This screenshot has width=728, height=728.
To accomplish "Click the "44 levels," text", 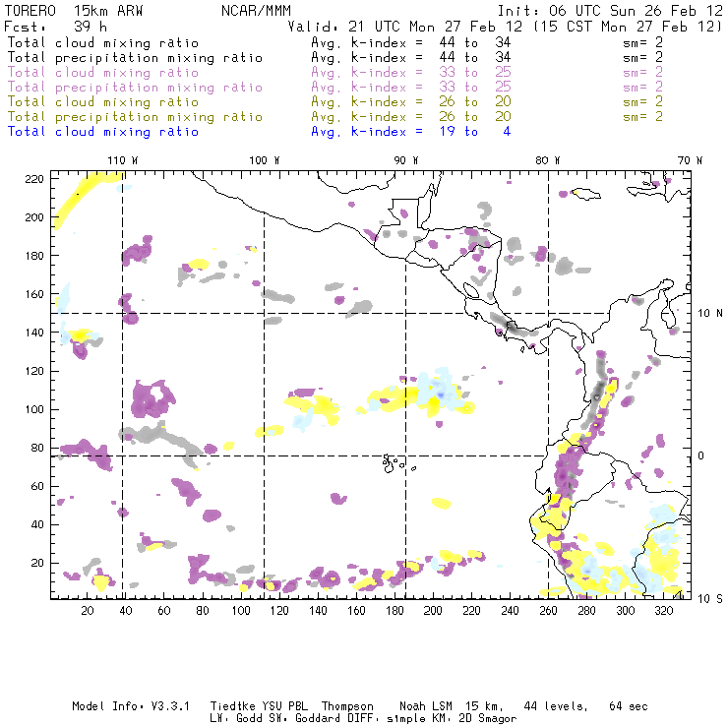I will point(556,706).
